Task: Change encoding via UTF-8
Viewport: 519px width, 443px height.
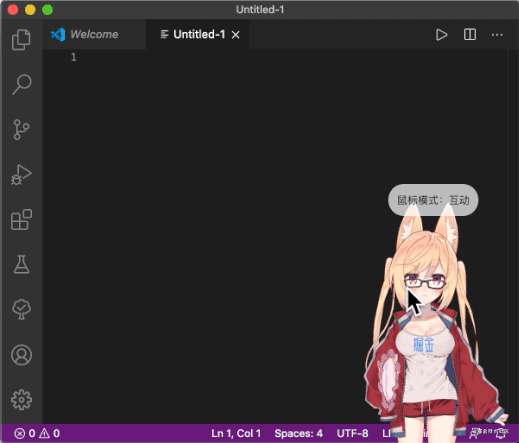Action: pos(352,433)
